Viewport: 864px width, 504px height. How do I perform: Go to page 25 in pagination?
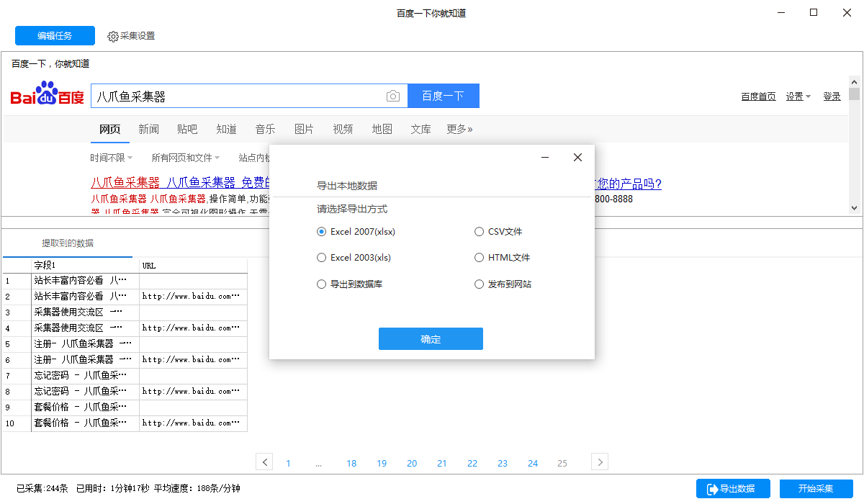(562, 463)
